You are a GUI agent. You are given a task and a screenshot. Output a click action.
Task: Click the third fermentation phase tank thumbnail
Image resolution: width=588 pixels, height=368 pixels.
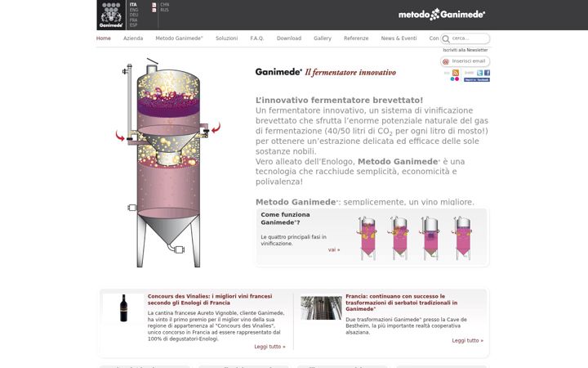[x=430, y=238]
